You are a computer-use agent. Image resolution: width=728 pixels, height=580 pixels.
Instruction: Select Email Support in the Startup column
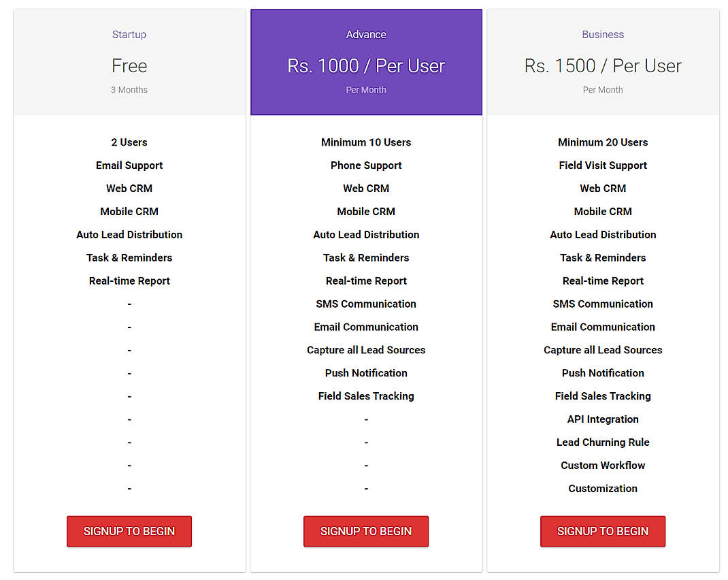coord(129,165)
